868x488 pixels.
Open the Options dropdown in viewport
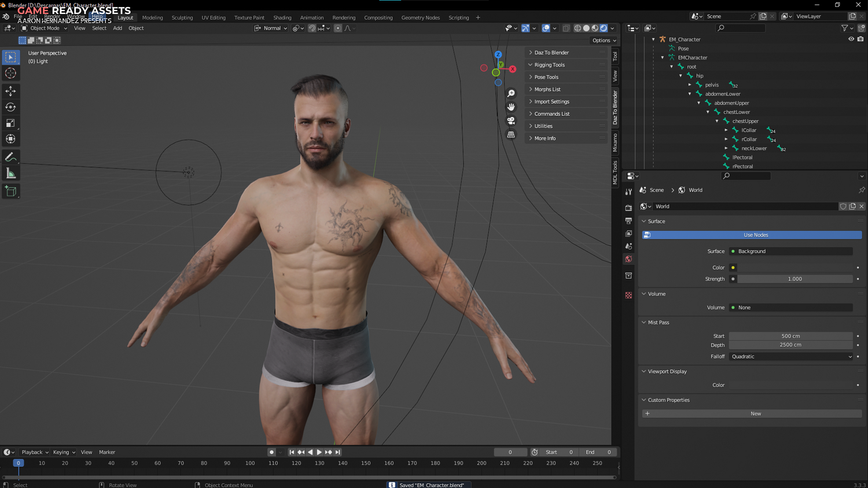click(x=604, y=40)
